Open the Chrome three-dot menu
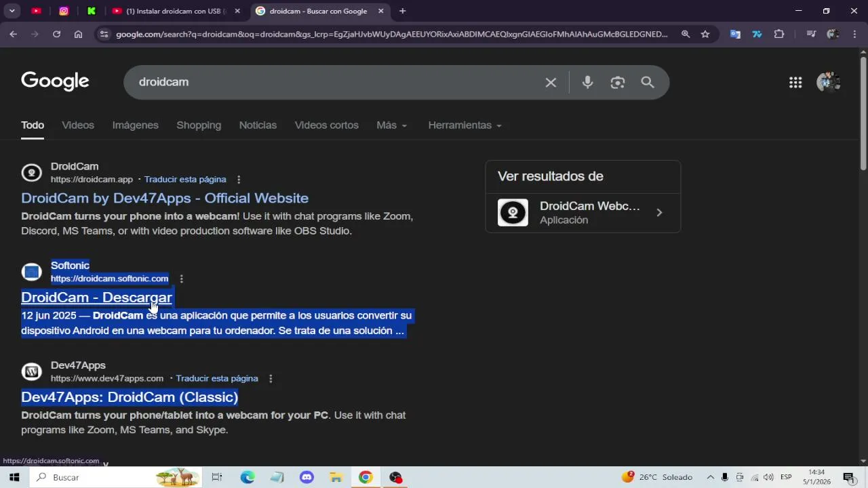The height and width of the screenshot is (488, 868). [x=854, y=34]
